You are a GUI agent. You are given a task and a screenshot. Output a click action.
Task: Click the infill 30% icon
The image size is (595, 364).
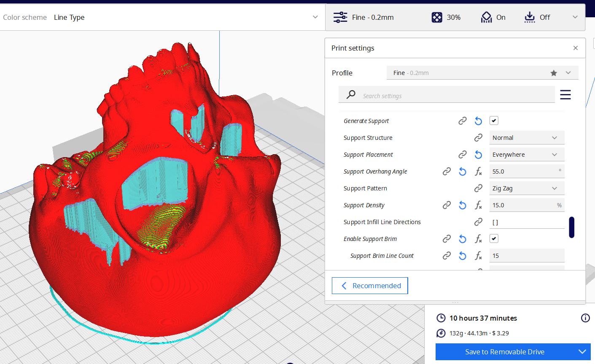tap(437, 17)
